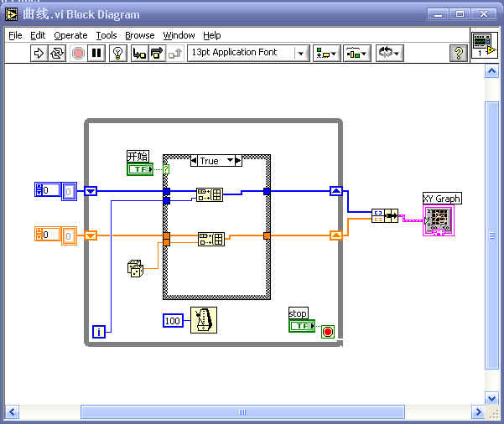Expand the case selector True dropdown arrow
The height and width of the screenshot is (424, 504).
tap(237, 161)
